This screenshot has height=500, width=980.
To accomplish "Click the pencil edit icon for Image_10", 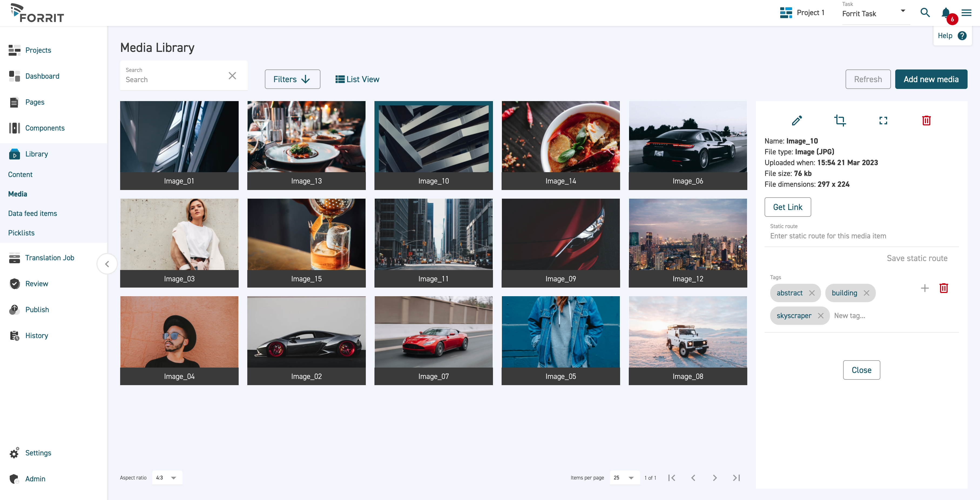I will (797, 121).
